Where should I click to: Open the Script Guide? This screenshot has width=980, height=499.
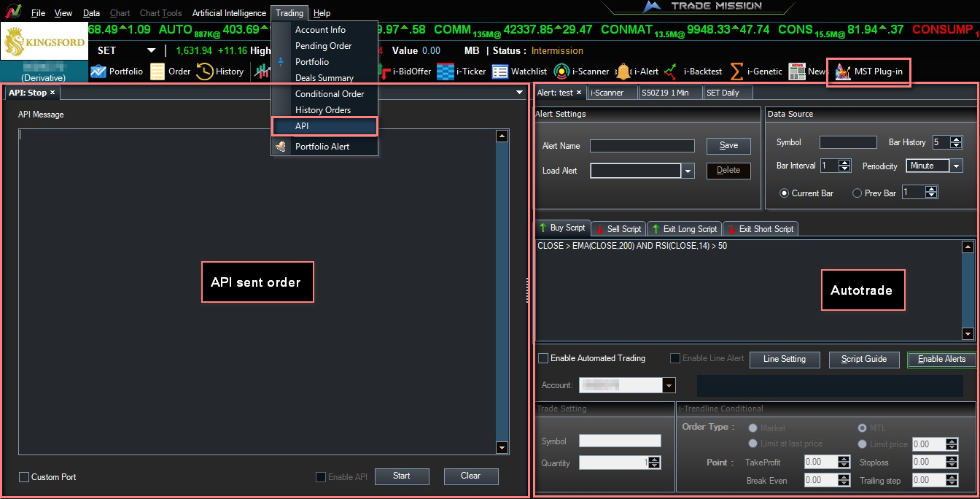click(x=864, y=359)
